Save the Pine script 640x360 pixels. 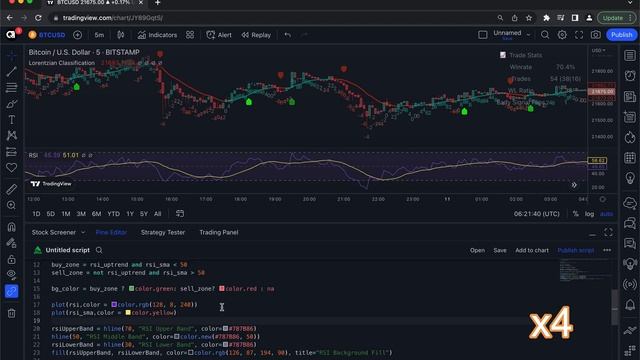click(500, 250)
